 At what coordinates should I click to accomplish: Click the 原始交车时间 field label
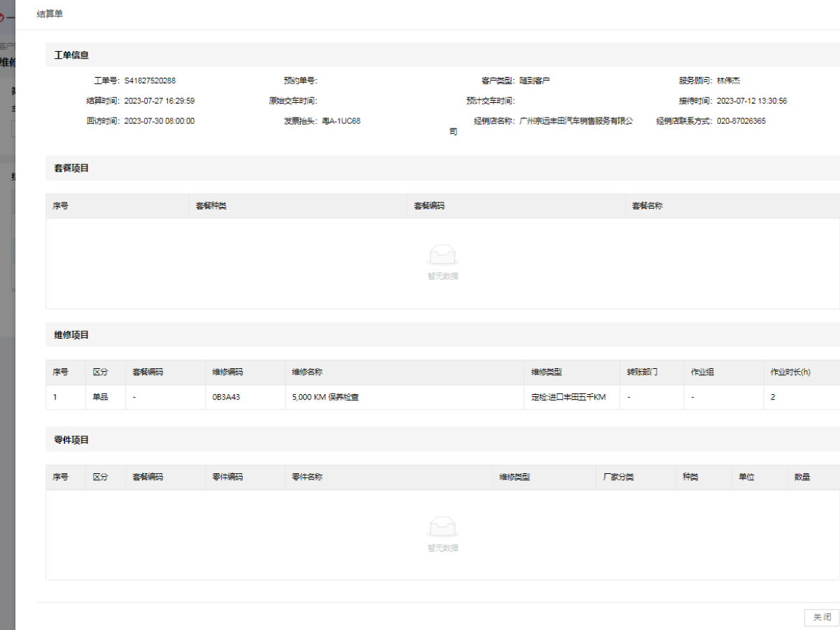[x=293, y=101]
